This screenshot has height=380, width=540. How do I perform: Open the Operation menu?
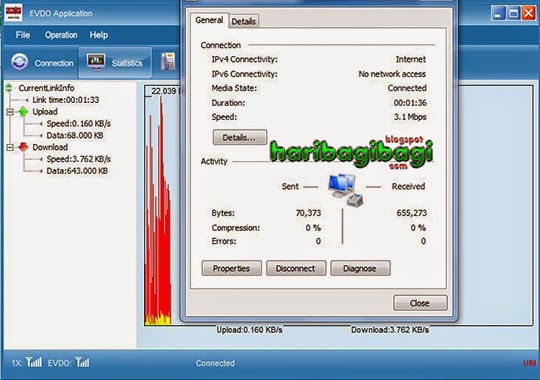tap(61, 35)
